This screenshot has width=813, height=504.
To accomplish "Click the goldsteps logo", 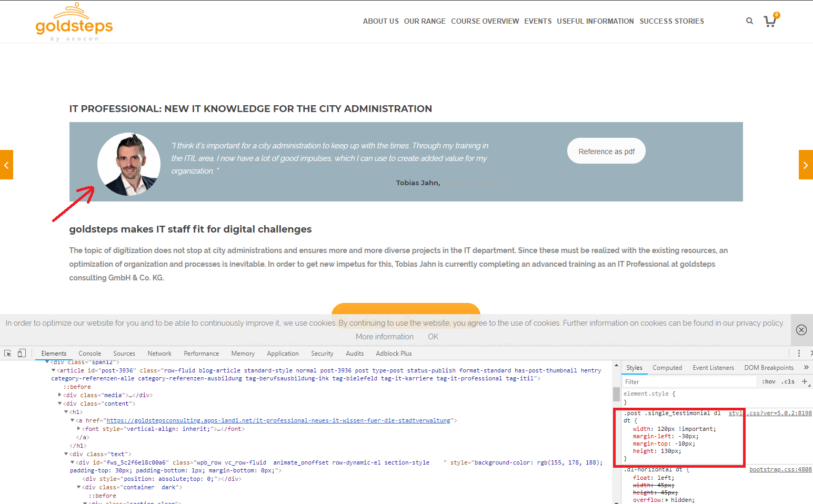I will pyautogui.click(x=74, y=22).
